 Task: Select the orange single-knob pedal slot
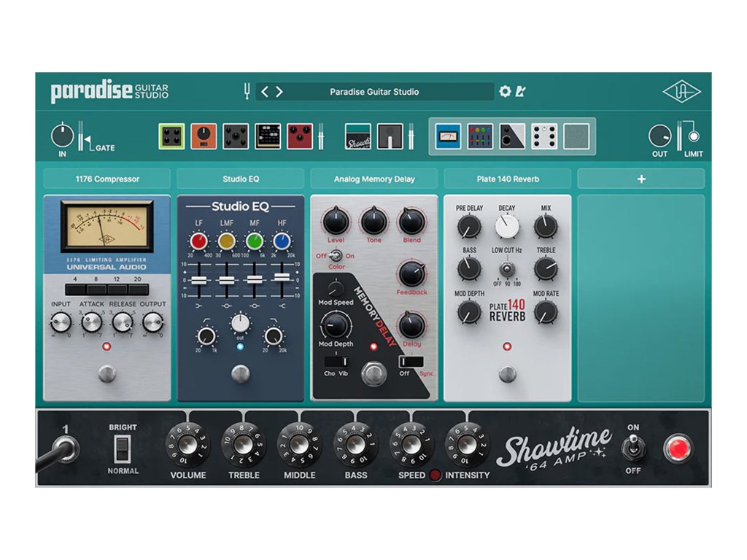click(204, 136)
